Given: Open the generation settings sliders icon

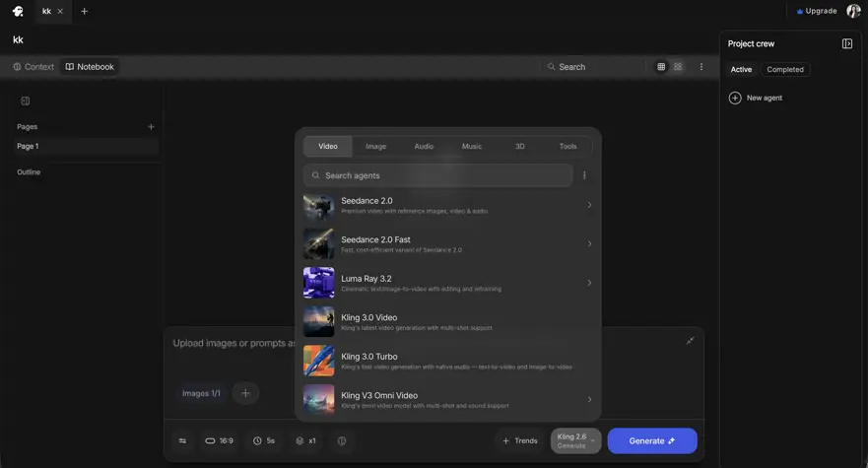Looking at the screenshot, I should click(x=182, y=440).
